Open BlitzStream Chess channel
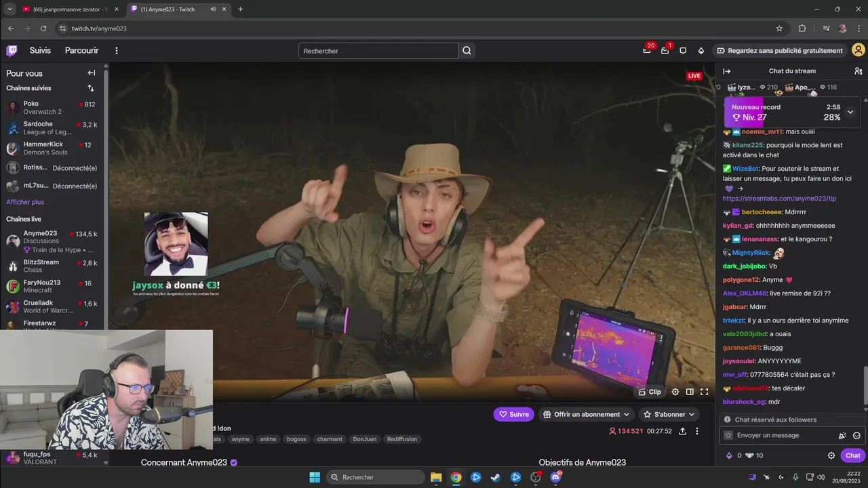Viewport: 868px width, 488px height. tap(53, 266)
